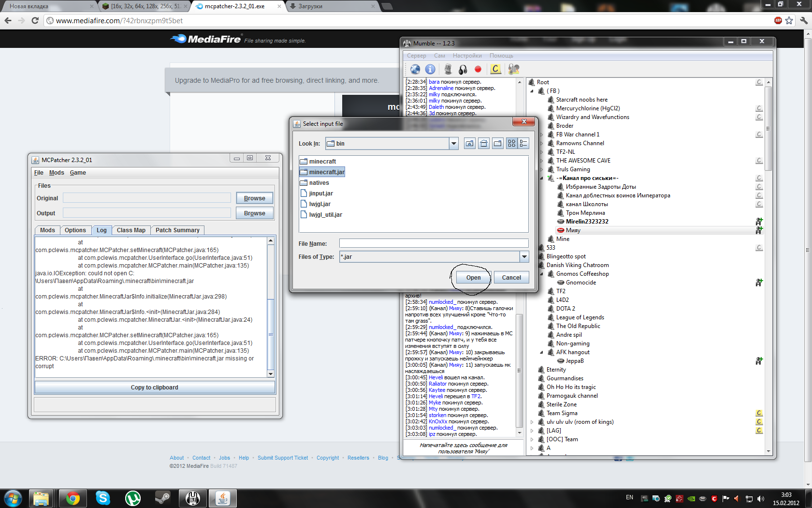
Task: Switch file dialog to Details view
Action: (x=523, y=144)
